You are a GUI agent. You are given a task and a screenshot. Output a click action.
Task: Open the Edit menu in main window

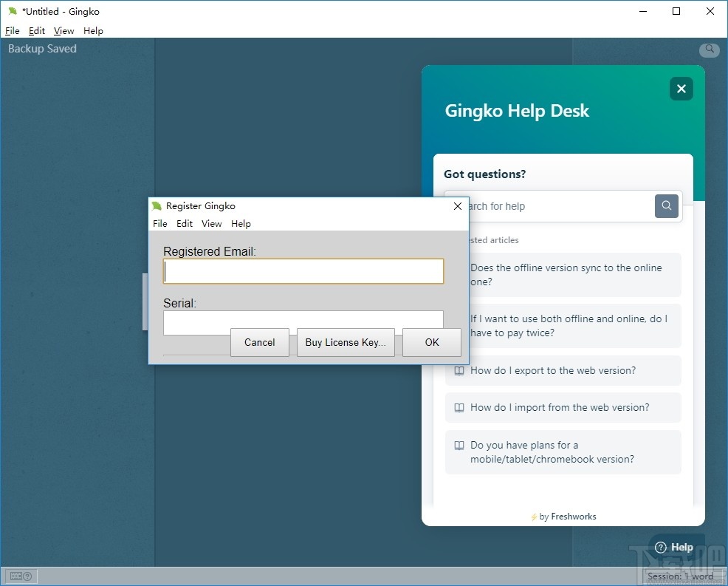click(37, 31)
